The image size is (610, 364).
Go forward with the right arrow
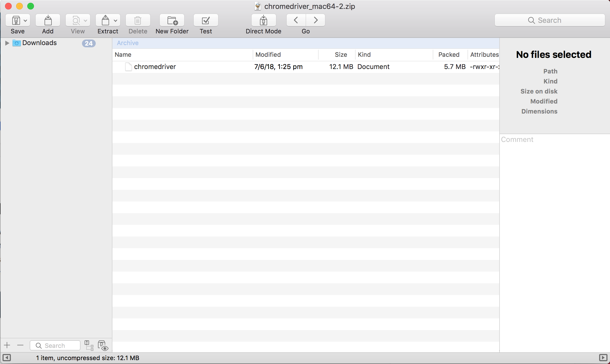pyautogui.click(x=316, y=20)
